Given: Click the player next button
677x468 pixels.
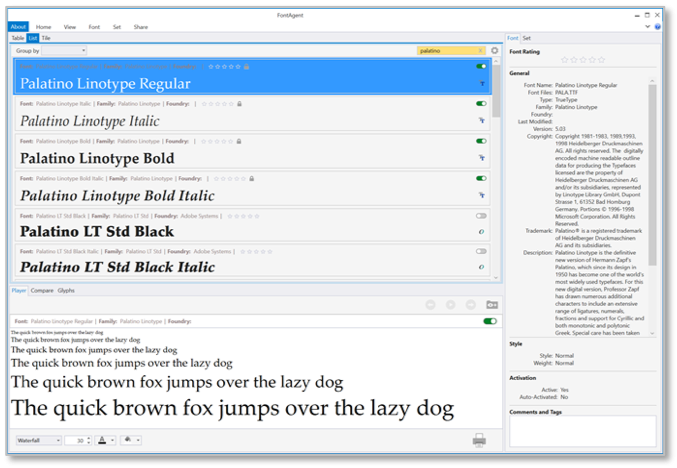Looking at the screenshot, I should [x=471, y=305].
